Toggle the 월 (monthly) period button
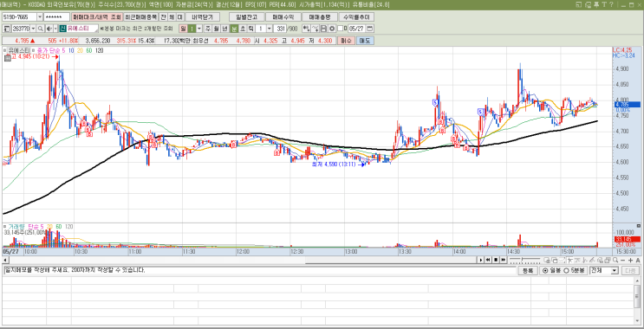This screenshot has height=329, width=644. [x=216, y=29]
